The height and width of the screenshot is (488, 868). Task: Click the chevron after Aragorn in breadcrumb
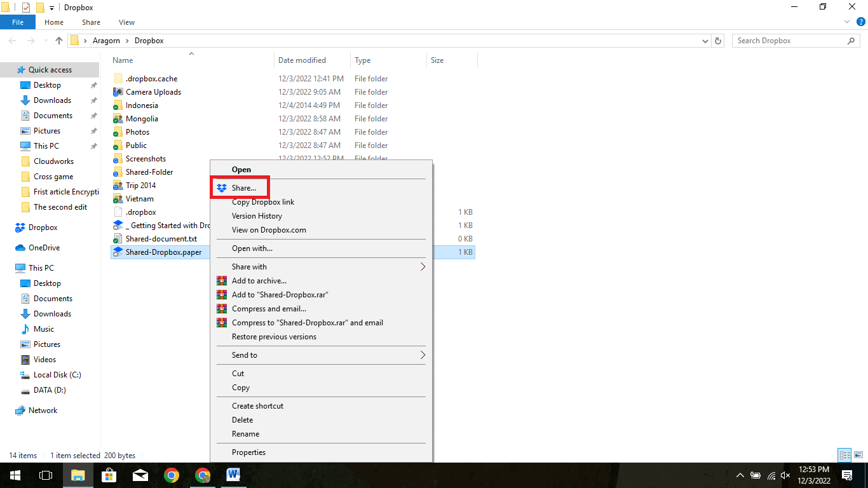128,41
